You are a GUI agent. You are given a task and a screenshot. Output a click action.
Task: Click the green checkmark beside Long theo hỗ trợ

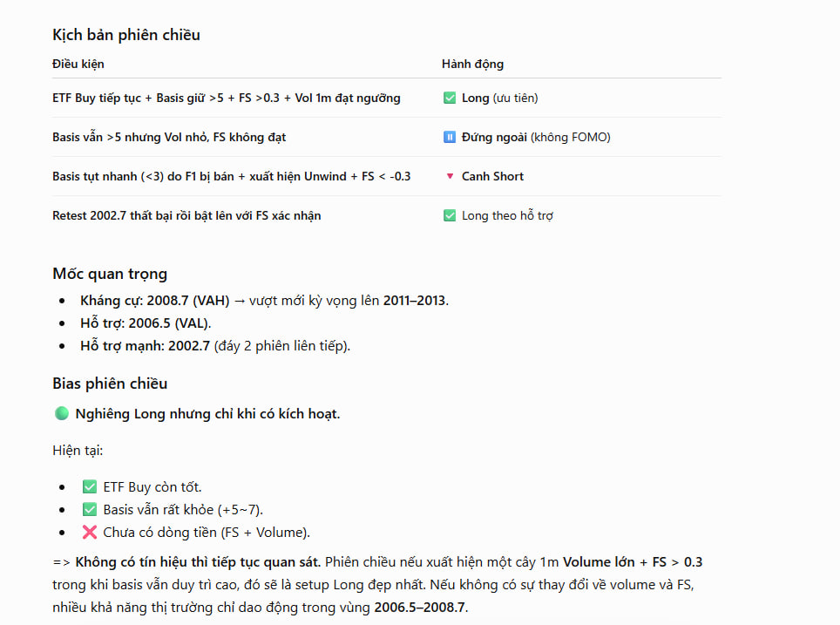coord(450,215)
